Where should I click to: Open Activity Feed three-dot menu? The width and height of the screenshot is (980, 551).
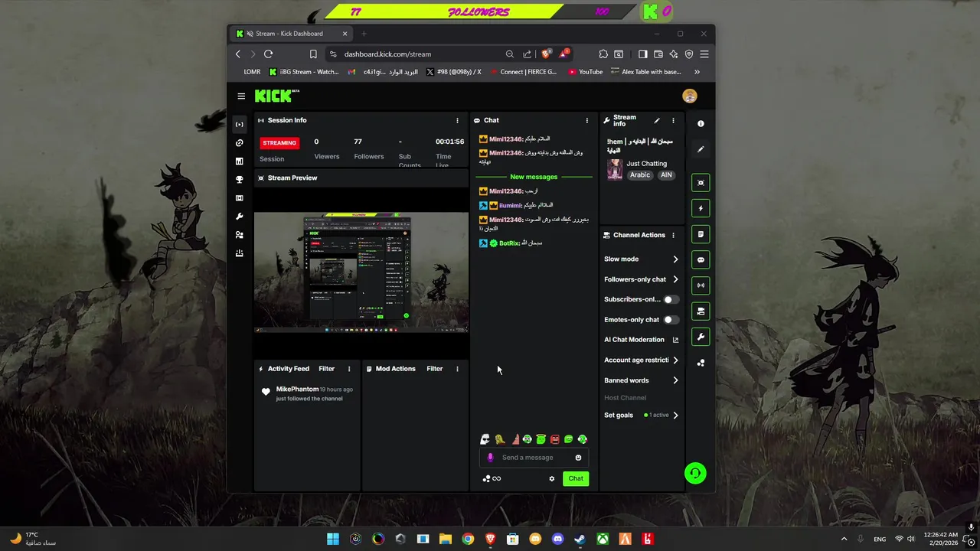tap(349, 369)
